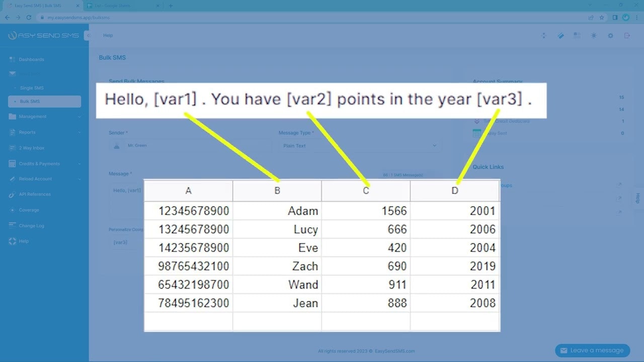Follow the EasySendSMS.com footer link
Viewport: 644px width, 362px height.
(x=395, y=351)
